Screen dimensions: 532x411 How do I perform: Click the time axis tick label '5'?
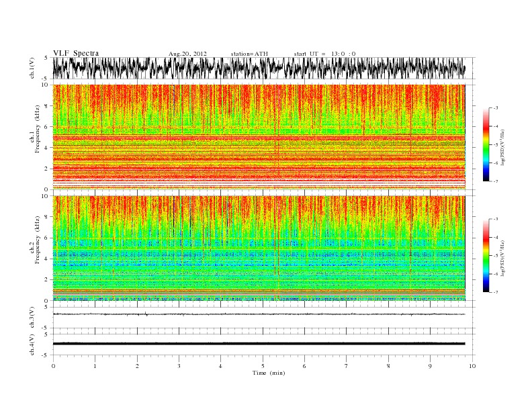(x=263, y=366)
